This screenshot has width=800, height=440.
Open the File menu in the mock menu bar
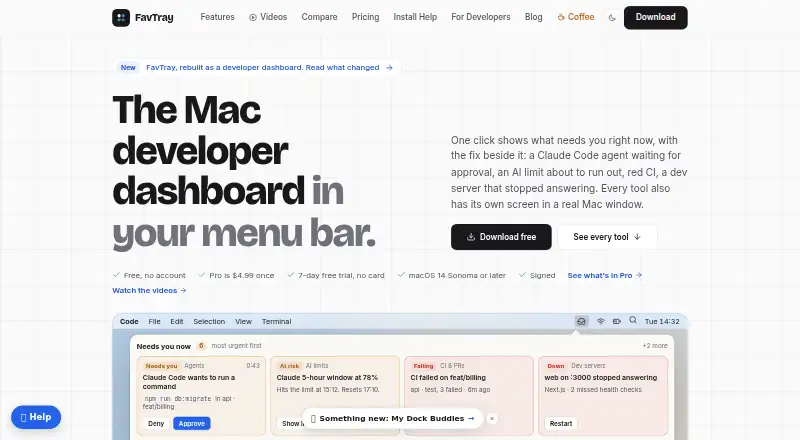click(x=154, y=322)
